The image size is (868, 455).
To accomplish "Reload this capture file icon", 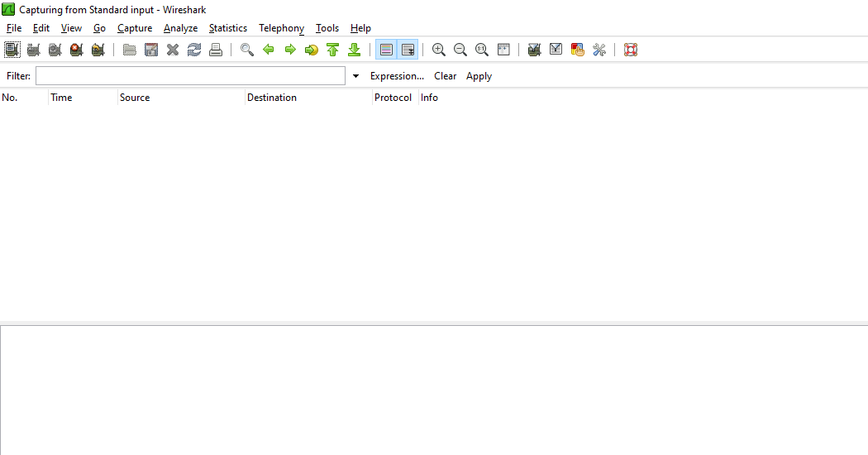I will (194, 50).
